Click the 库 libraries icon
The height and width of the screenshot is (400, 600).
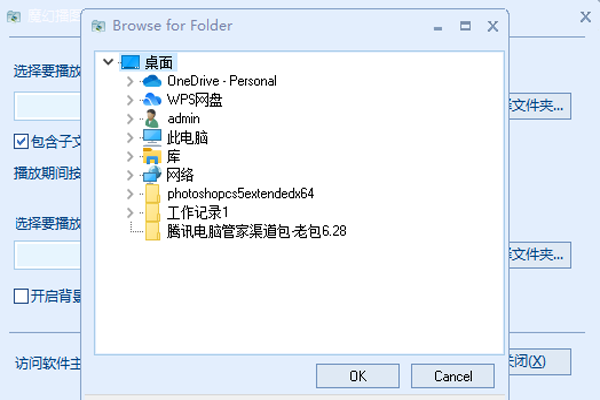pyautogui.click(x=152, y=156)
